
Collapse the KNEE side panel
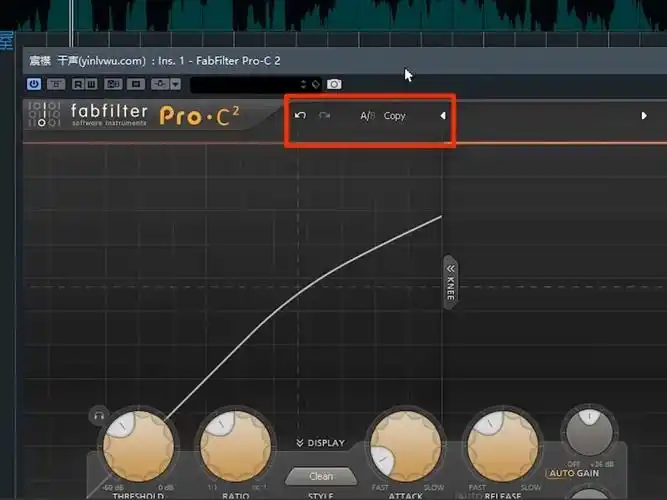click(x=450, y=283)
